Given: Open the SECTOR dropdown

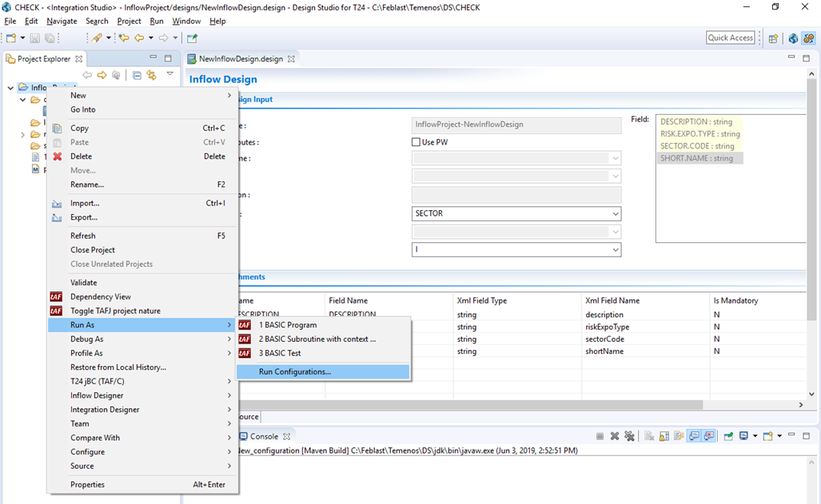Looking at the screenshot, I should click(x=615, y=214).
